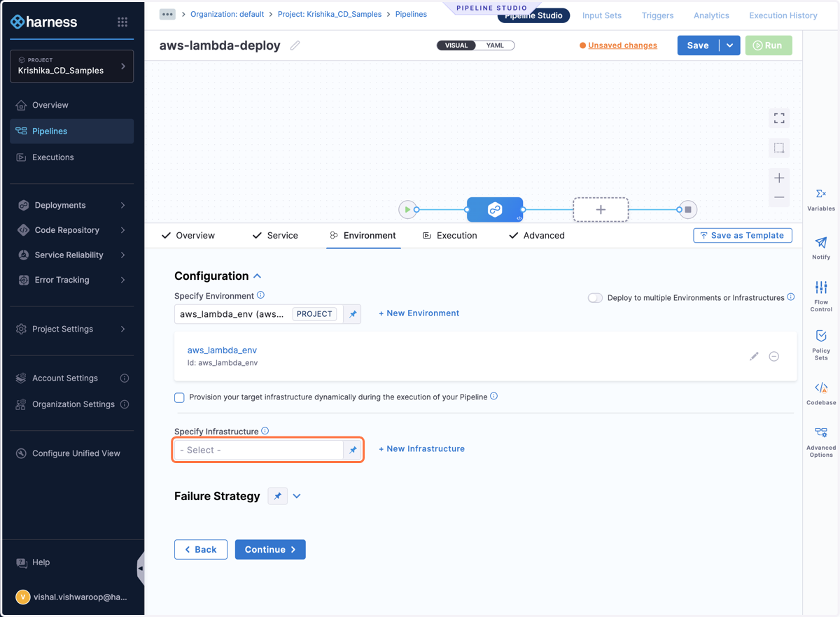Open the breadcrumb ellipsis menu
The height and width of the screenshot is (617, 840).
(167, 14)
